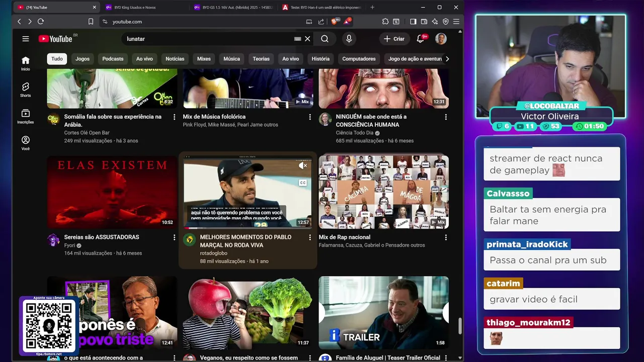Open the YouTube guide hamburger menu
This screenshot has width=644, height=362.
point(26,39)
